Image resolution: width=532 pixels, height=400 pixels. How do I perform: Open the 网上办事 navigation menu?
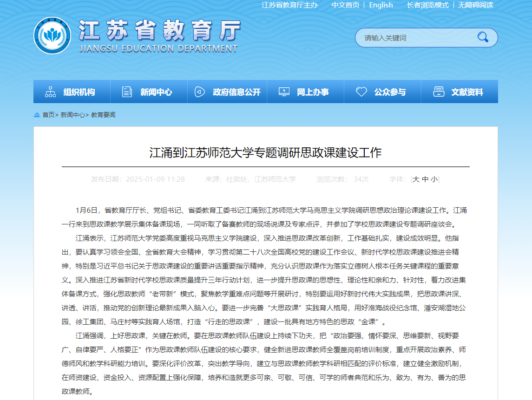pyautogui.click(x=313, y=92)
